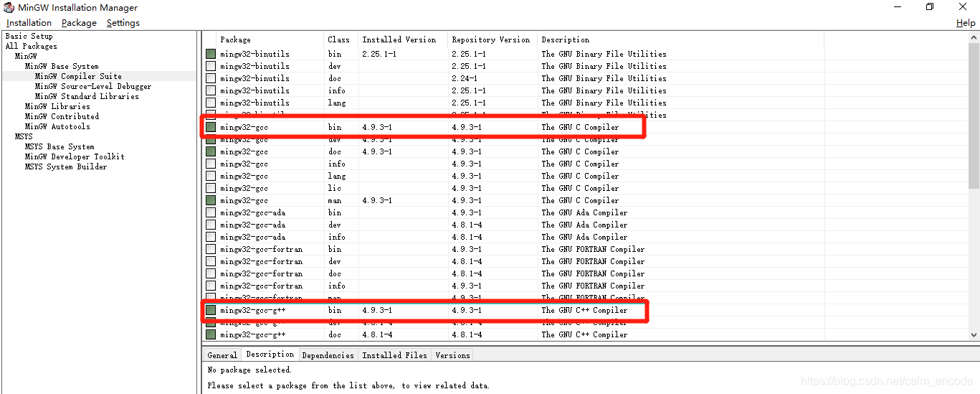This screenshot has width=980, height=394.
Task: Select MSYS Base System category
Action: [x=60, y=146]
